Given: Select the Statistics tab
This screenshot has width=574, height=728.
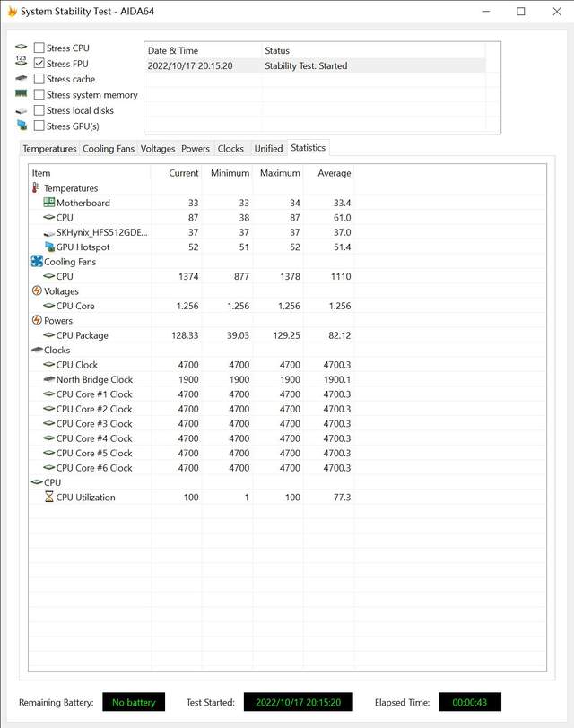Looking at the screenshot, I should [309, 148].
